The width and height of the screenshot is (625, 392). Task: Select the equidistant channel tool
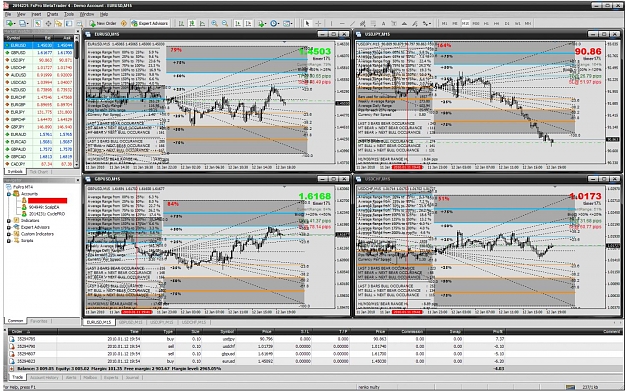click(362, 24)
